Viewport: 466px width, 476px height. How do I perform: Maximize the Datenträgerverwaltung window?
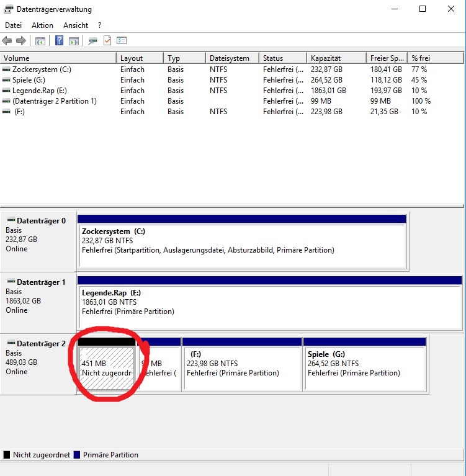pyautogui.click(x=423, y=9)
